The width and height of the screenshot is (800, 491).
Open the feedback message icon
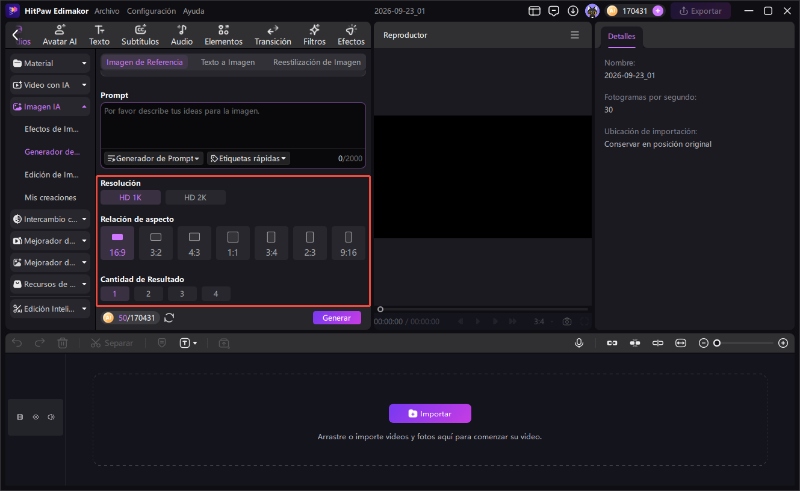point(554,11)
